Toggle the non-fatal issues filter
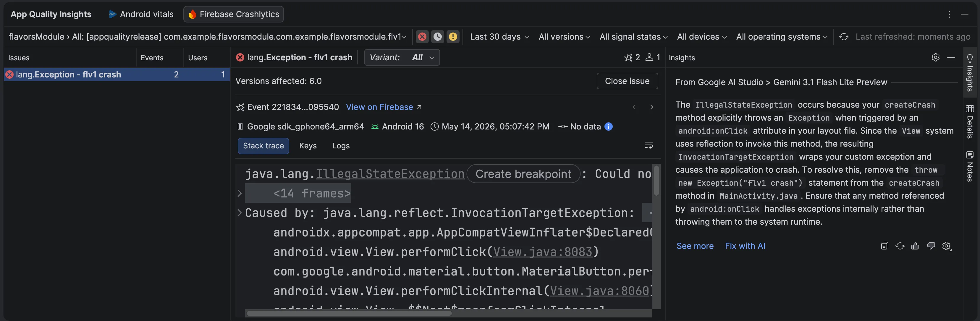 coord(453,37)
